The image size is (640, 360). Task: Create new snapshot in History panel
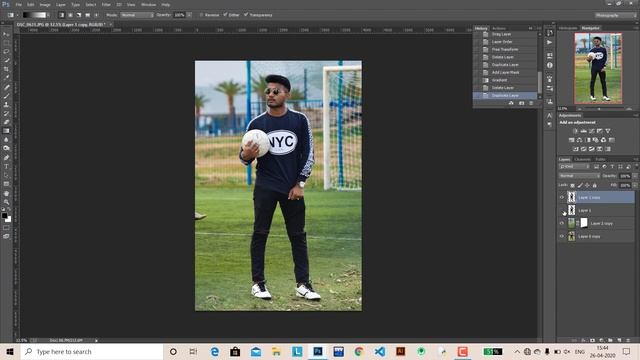point(521,103)
